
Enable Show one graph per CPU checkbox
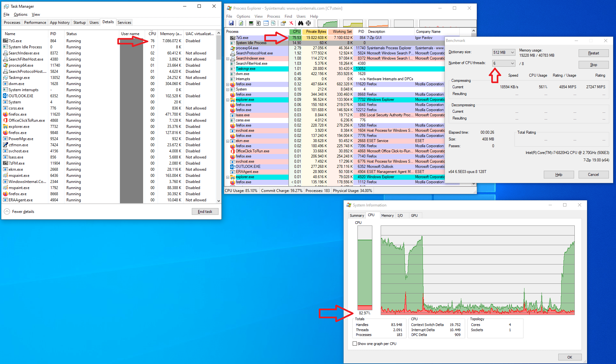(x=355, y=344)
